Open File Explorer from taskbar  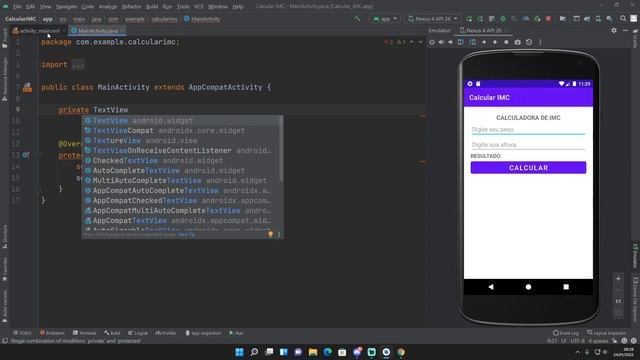click(313, 352)
